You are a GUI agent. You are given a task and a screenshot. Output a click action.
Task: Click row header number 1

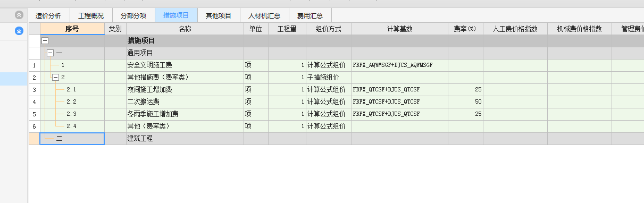point(34,65)
